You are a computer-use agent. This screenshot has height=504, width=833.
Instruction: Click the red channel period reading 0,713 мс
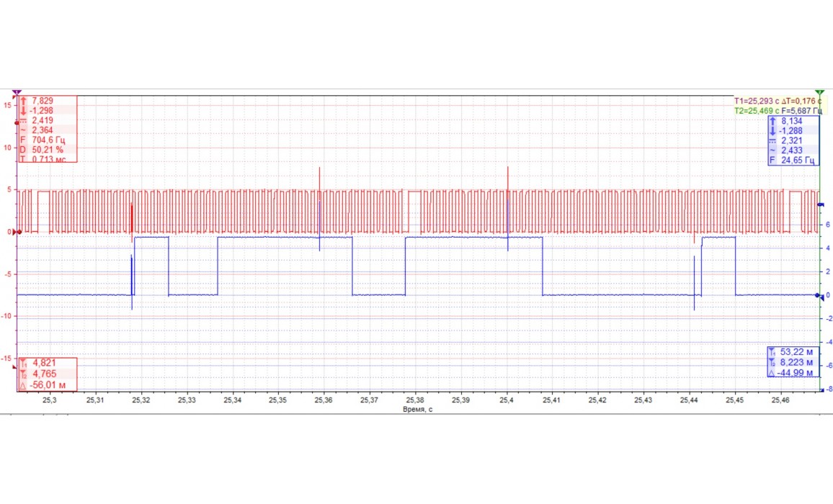(48, 159)
